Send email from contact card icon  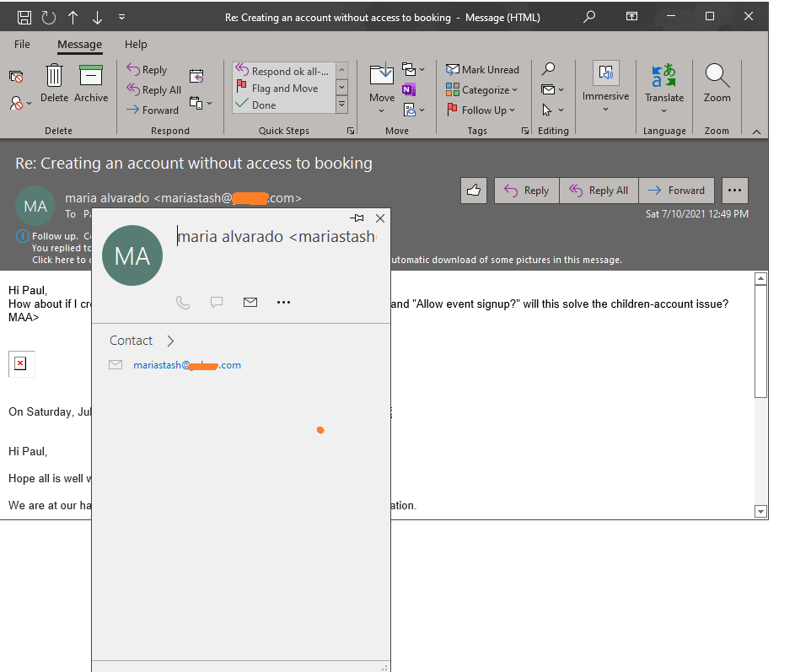250,302
